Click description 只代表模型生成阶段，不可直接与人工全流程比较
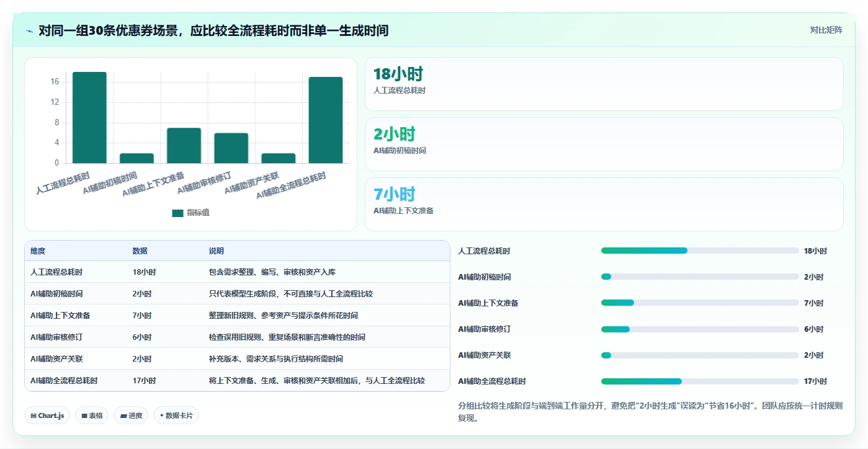868x449 pixels. point(291,294)
